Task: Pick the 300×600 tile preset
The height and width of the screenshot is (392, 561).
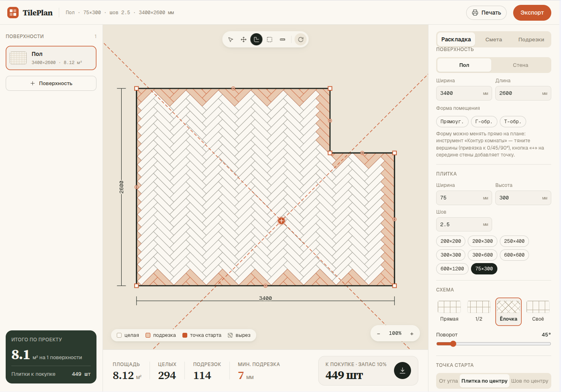Action: click(x=482, y=255)
